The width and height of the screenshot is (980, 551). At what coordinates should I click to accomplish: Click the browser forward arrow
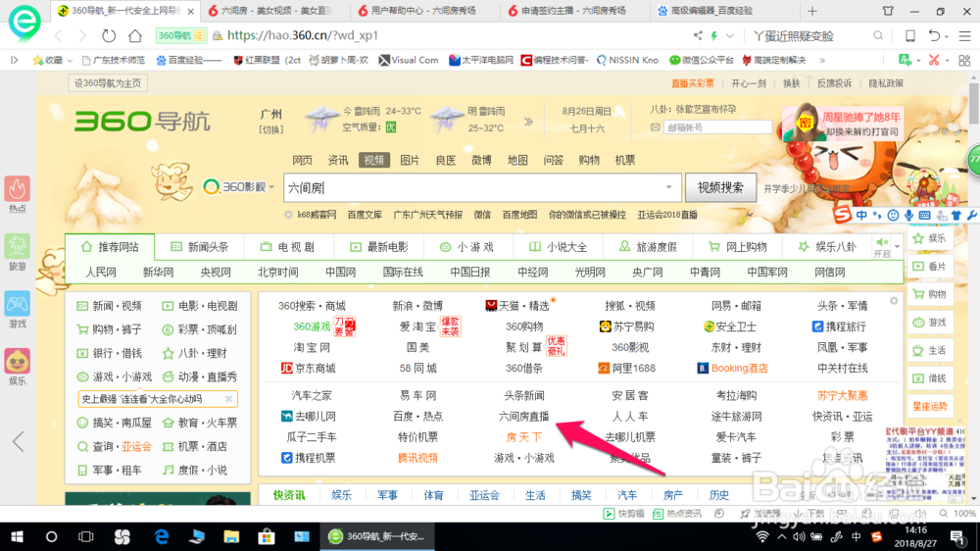82,35
